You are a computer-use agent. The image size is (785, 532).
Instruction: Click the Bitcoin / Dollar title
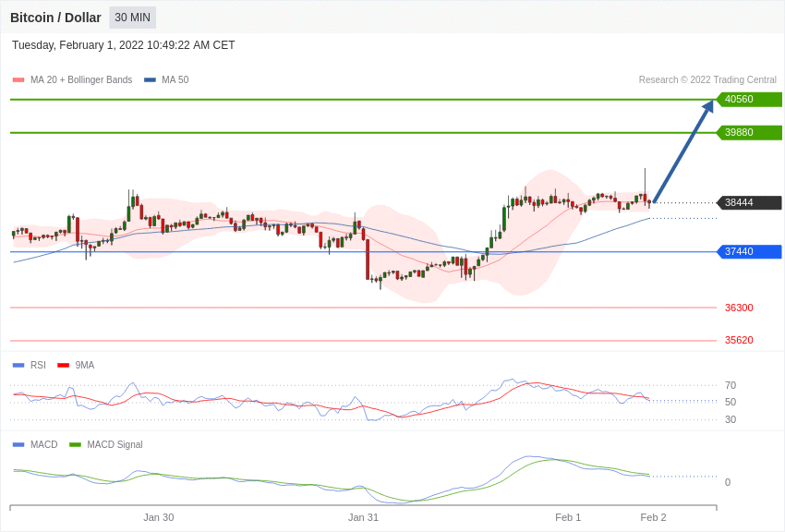point(55,18)
